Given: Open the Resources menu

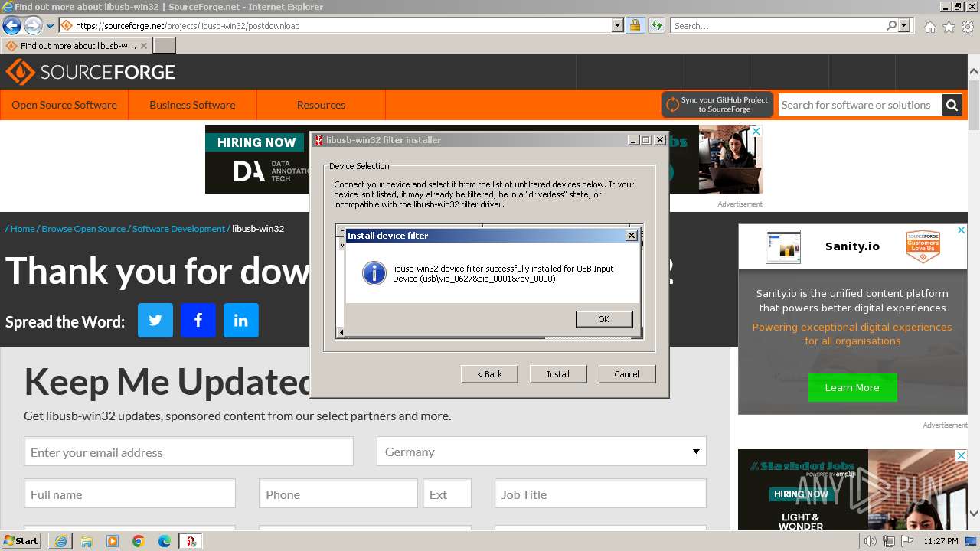Looking at the screenshot, I should 321,105.
